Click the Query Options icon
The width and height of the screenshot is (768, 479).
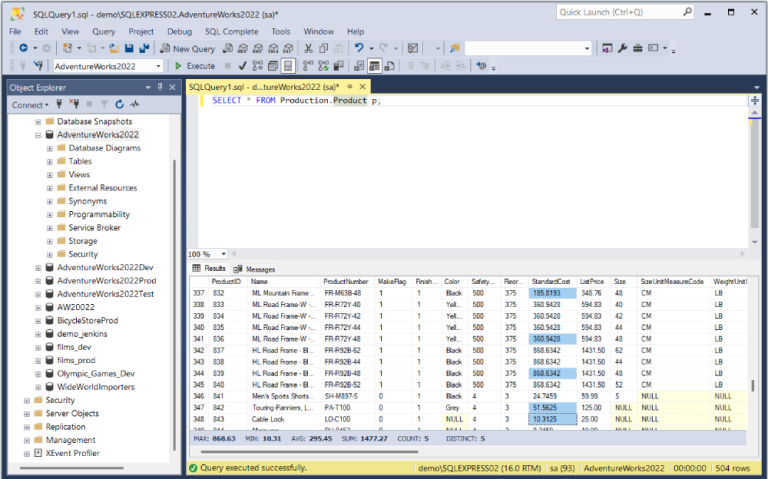click(273, 66)
